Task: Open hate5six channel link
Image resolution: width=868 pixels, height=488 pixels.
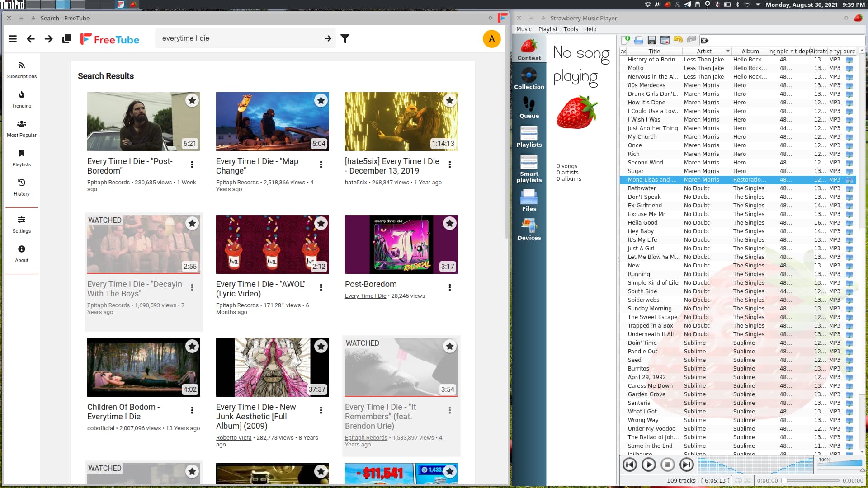Action: pyautogui.click(x=356, y=183)
